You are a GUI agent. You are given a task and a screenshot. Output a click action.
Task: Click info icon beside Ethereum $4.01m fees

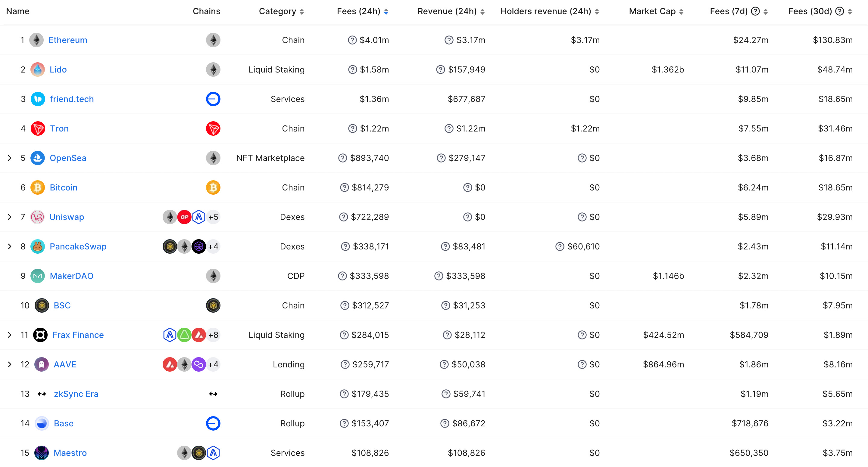click(x=352, y=40)
